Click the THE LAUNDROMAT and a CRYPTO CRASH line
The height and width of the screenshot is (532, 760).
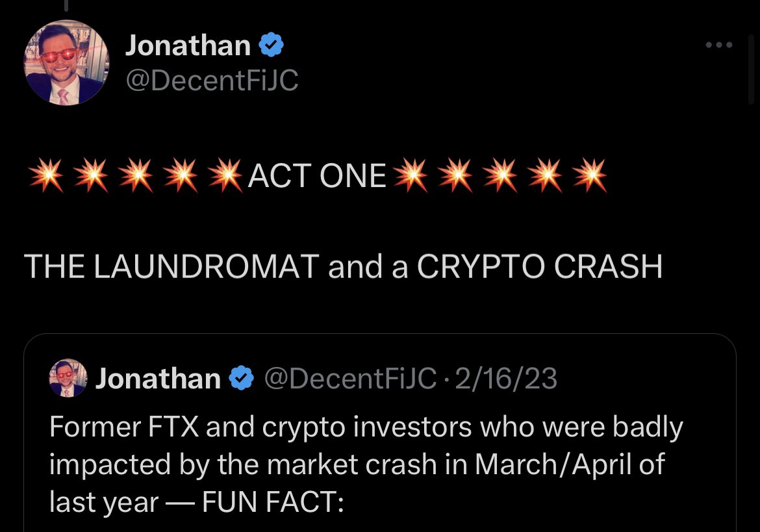[x=343, y=266]
